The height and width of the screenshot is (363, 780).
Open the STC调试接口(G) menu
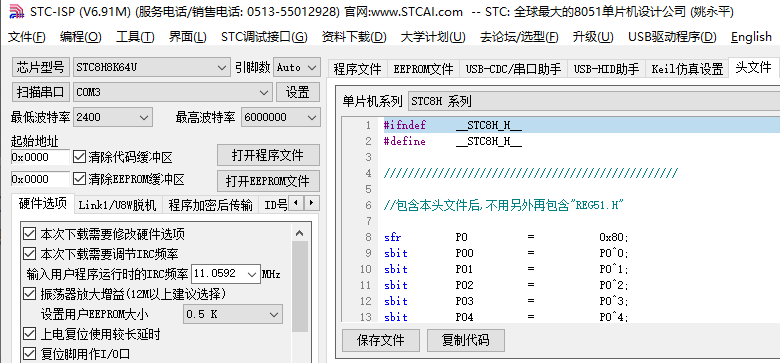click(264, 37)
